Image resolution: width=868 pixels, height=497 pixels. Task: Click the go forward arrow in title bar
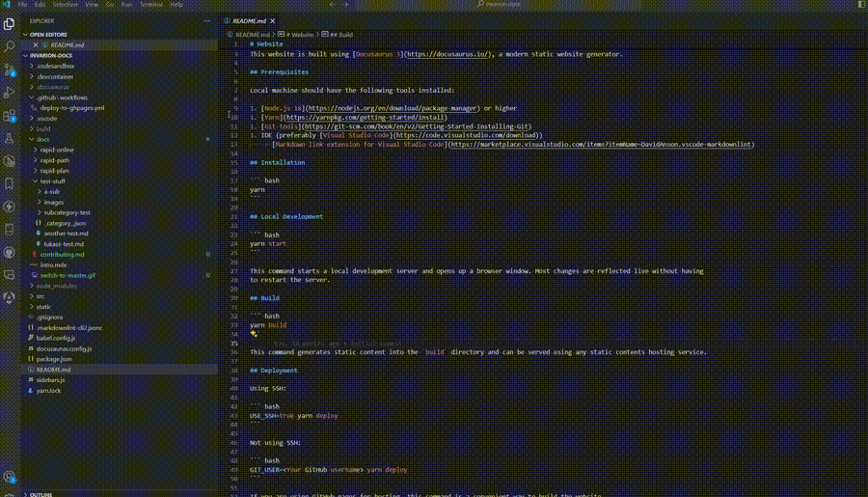pyautogui.click(x=345, y=5)
